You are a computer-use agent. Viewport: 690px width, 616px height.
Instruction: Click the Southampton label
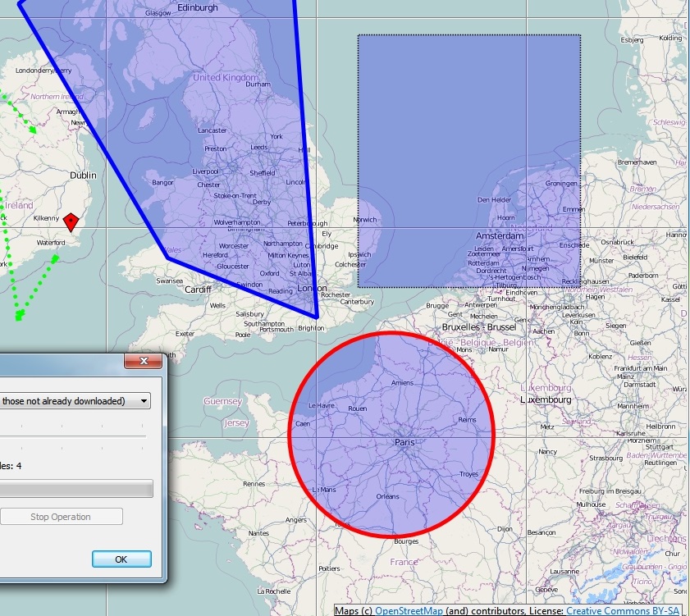[x=264, y=323]
